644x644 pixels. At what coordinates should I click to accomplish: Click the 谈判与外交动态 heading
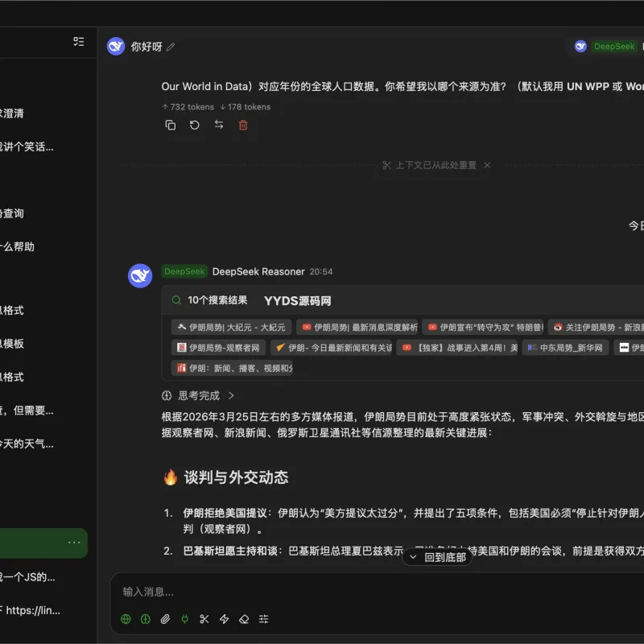click(x=236, y=477)
